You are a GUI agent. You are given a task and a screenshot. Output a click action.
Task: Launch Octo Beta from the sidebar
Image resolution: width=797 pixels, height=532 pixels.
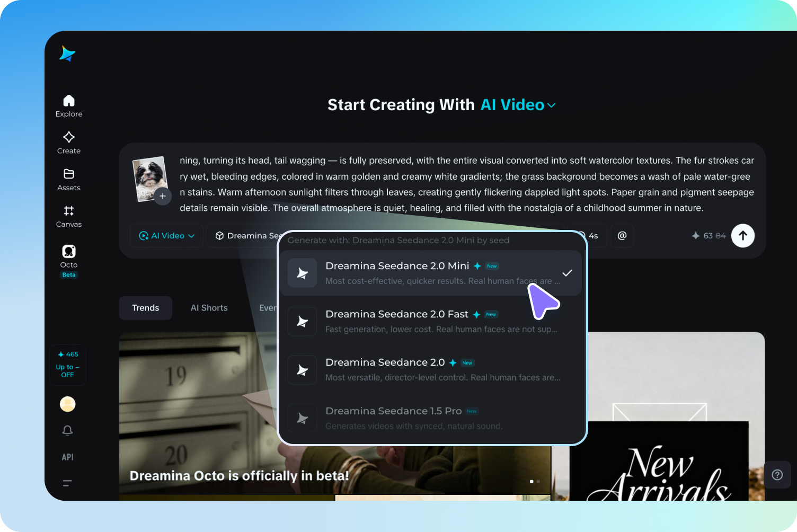click(x=69, y=261)
